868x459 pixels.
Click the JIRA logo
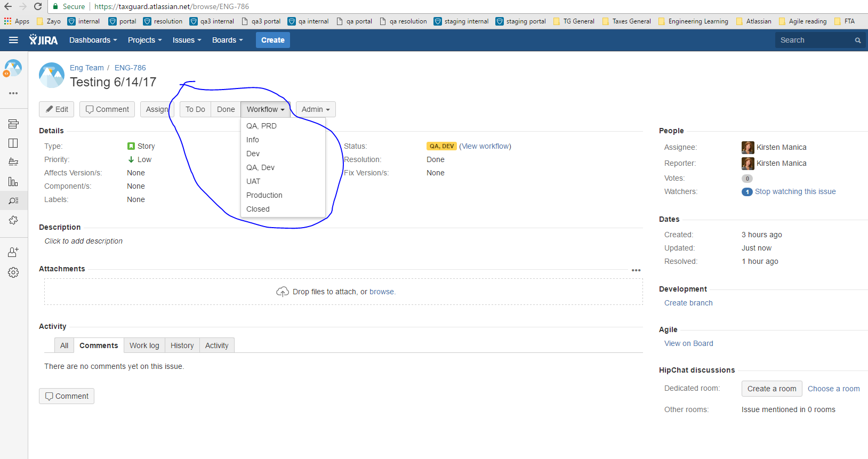(x=43, y=40)
